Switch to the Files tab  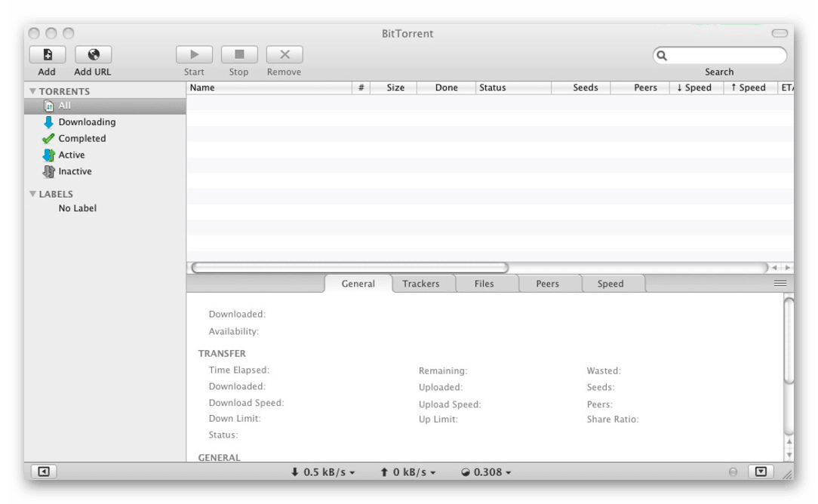point(484,284)
